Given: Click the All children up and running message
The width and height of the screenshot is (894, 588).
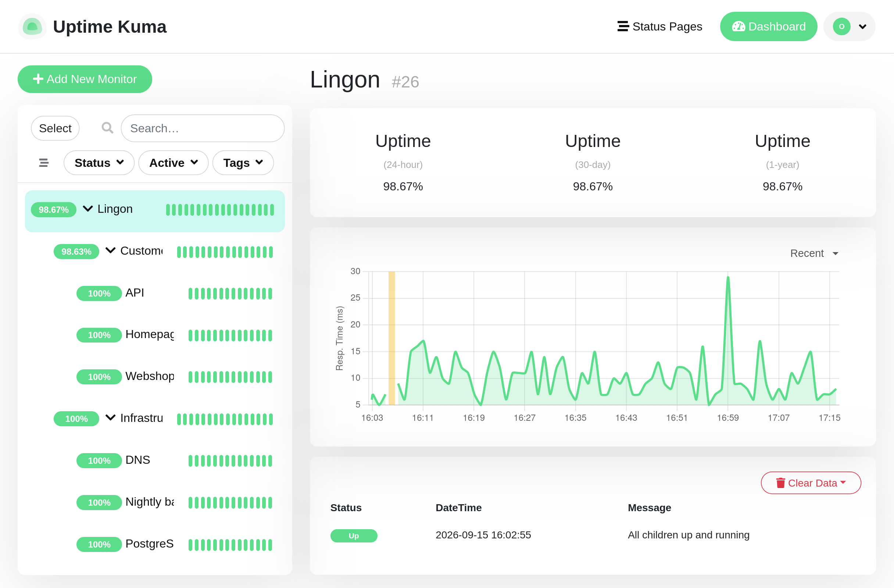Looking at the screenshot, I should coord(689,535).
